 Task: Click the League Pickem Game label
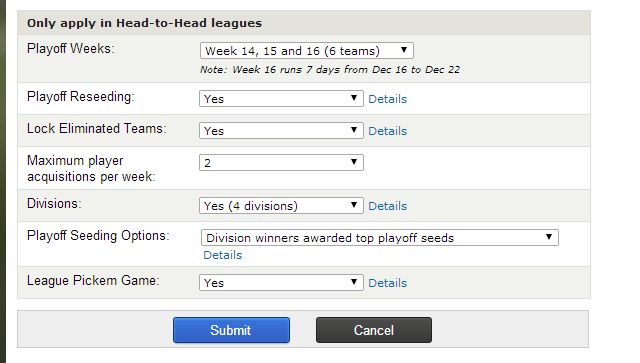pos(93,281)
